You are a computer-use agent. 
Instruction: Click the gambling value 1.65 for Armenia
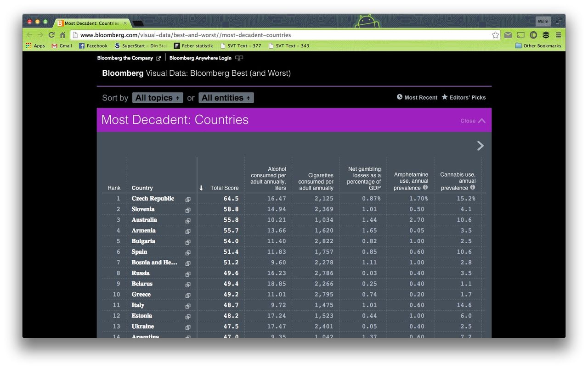pos(369,231)
